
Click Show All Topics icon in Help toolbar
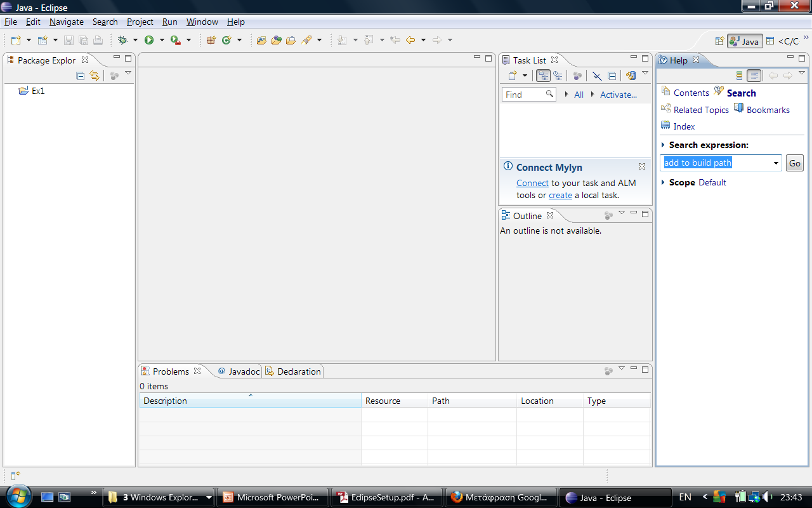739,76
